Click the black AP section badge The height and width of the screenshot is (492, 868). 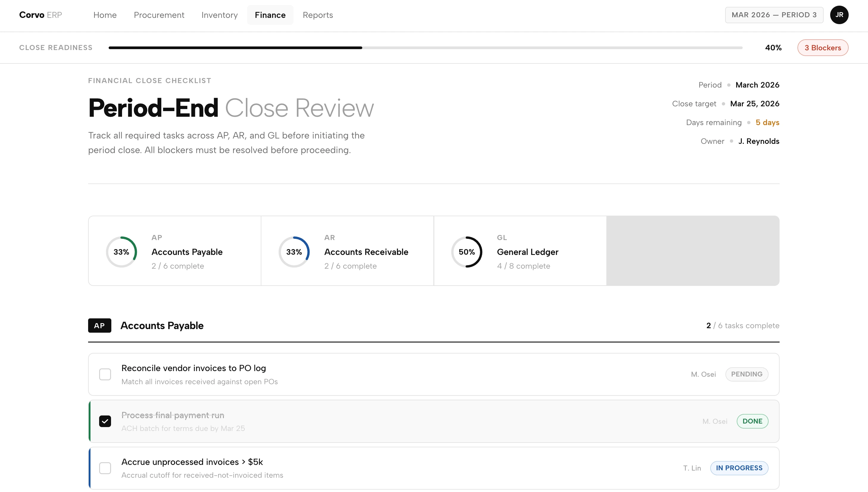100,326
